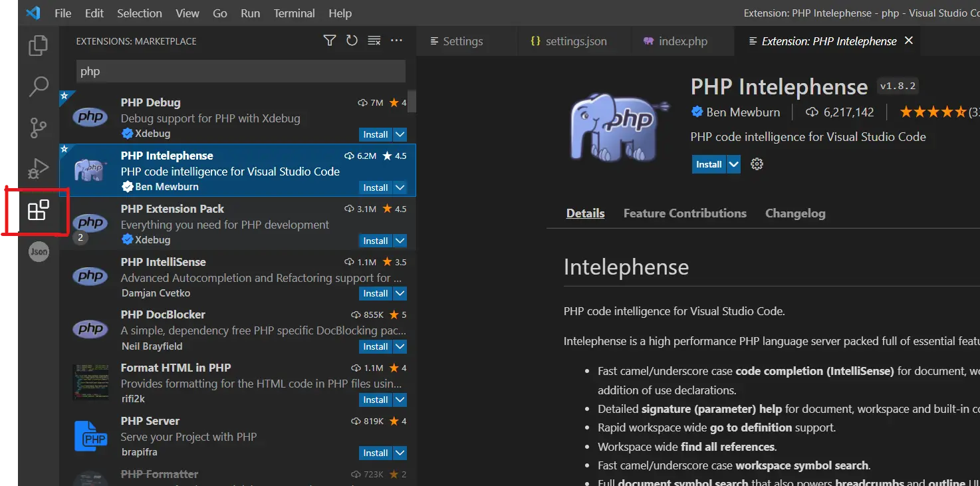The width and height of the screenshot is (980, 486).
Task: Select the PHP Formatter extension row
Action: [x=237, y=476]
